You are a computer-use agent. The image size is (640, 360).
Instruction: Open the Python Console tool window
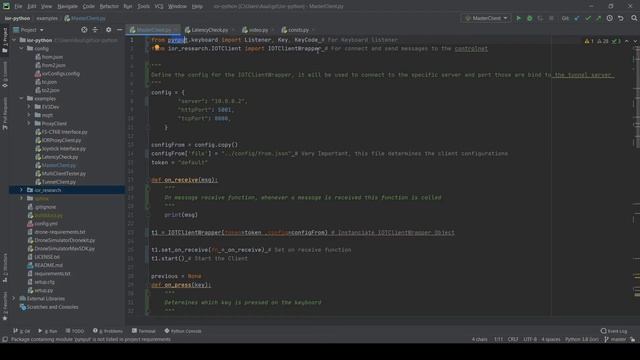pyautogui.click(x=183, y=331)
